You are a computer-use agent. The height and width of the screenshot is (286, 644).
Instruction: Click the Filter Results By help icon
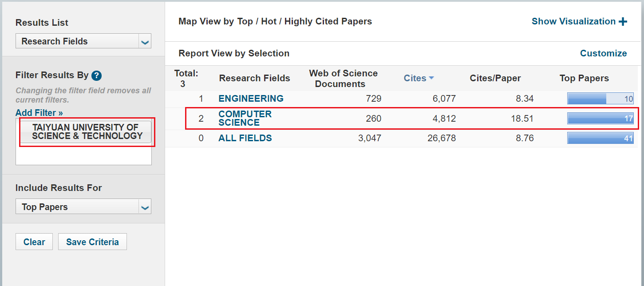coord(97,75)
